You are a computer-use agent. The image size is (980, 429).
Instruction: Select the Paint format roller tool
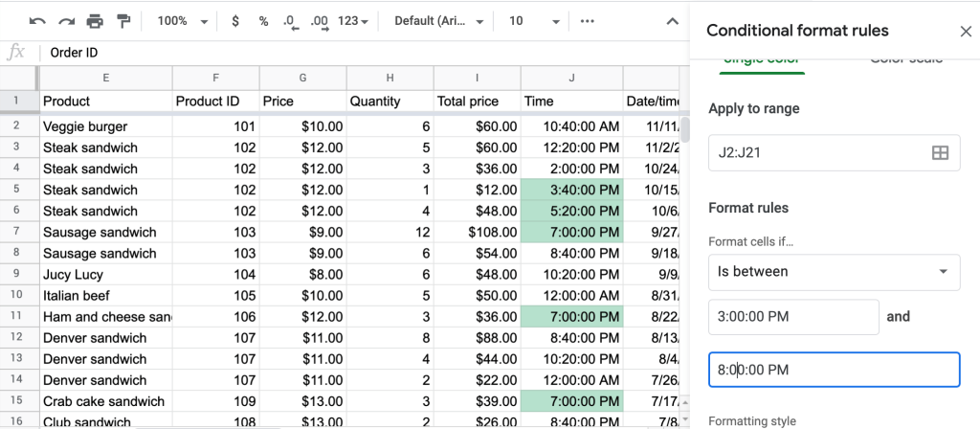tap(123, 20)
